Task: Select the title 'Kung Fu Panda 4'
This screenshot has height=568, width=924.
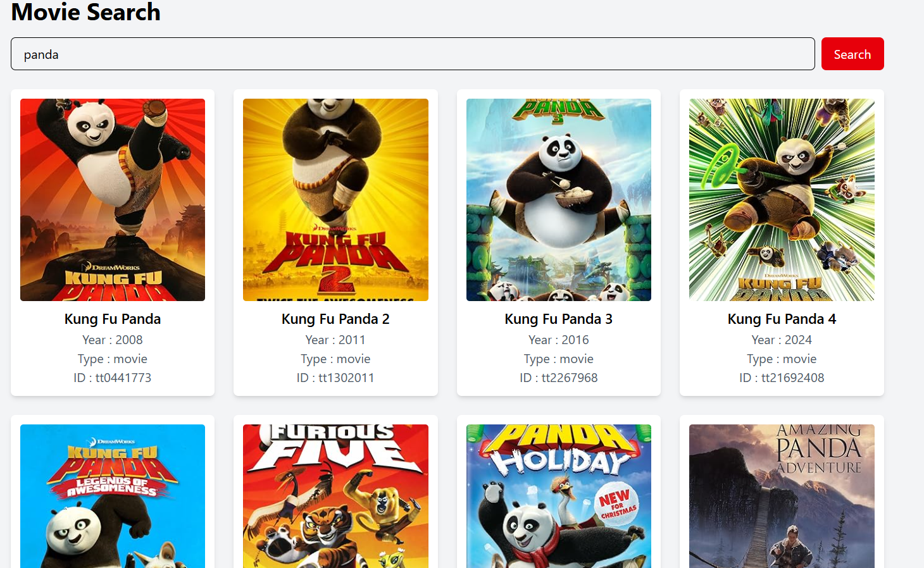Action: point(782,319)
